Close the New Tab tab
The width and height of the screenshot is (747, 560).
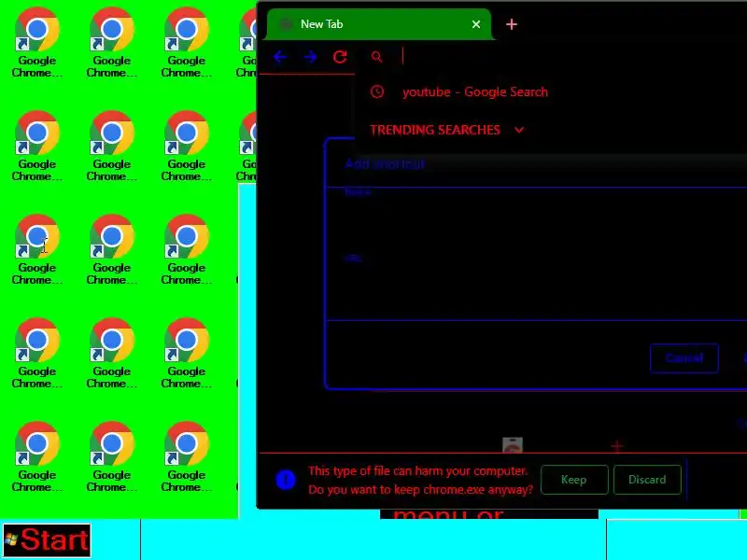tap(476, 24)
